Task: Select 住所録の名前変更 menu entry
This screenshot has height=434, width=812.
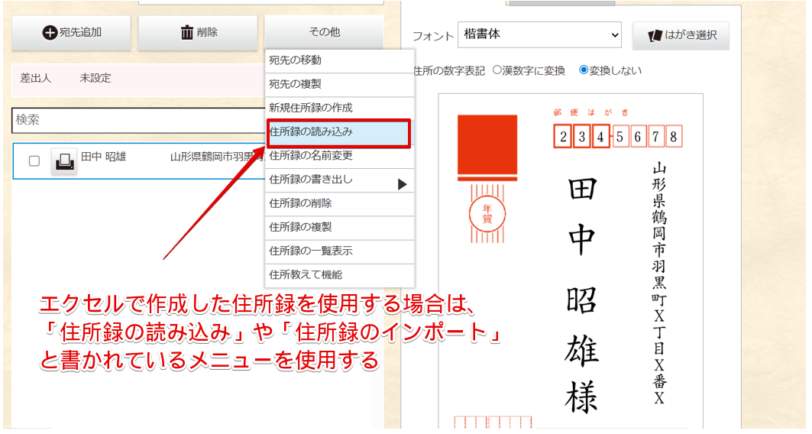Action: (340, 156)
